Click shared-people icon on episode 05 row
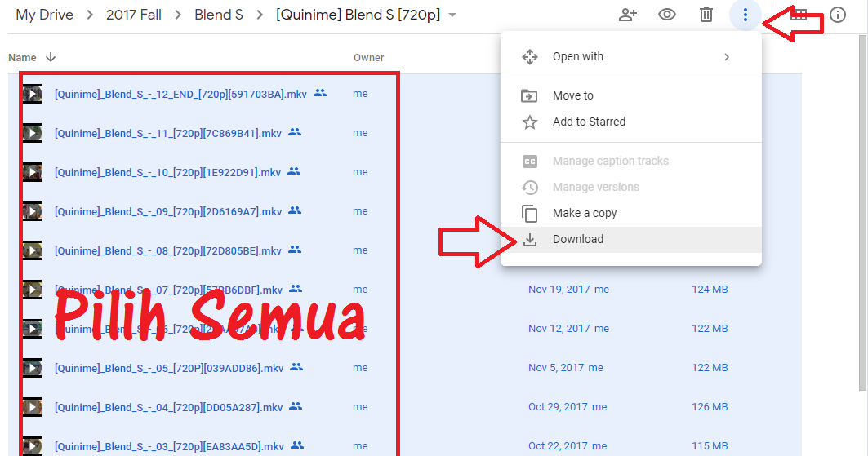Screen dimensions: 868x456 [296, 367]
